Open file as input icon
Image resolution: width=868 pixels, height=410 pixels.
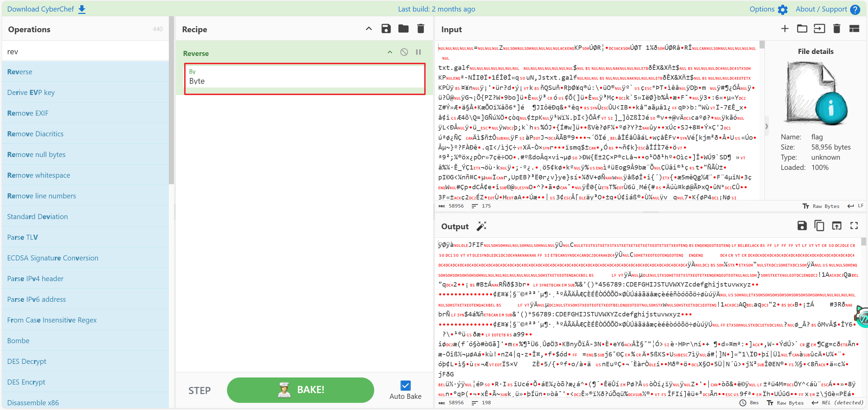point(819,29)
